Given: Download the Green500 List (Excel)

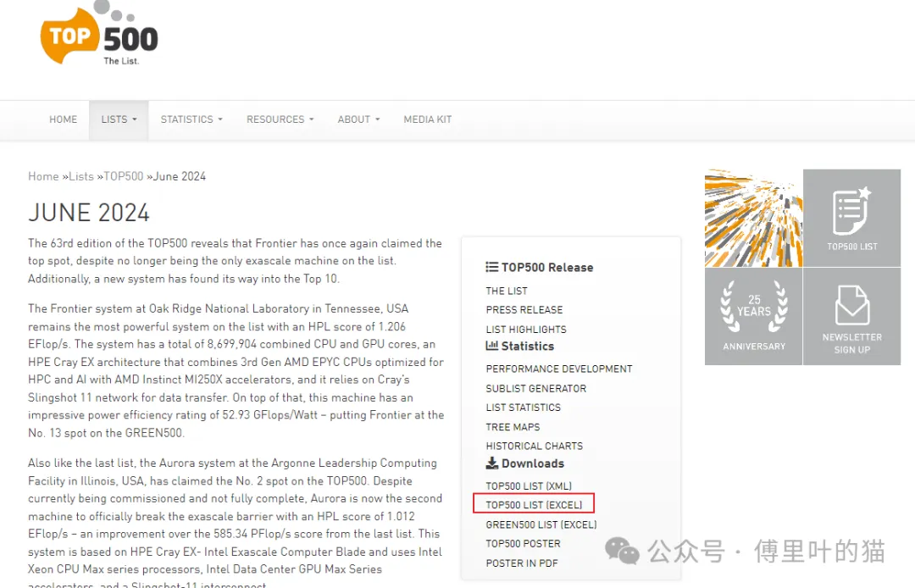Looking at the screenshot, I should click(541, 525).
